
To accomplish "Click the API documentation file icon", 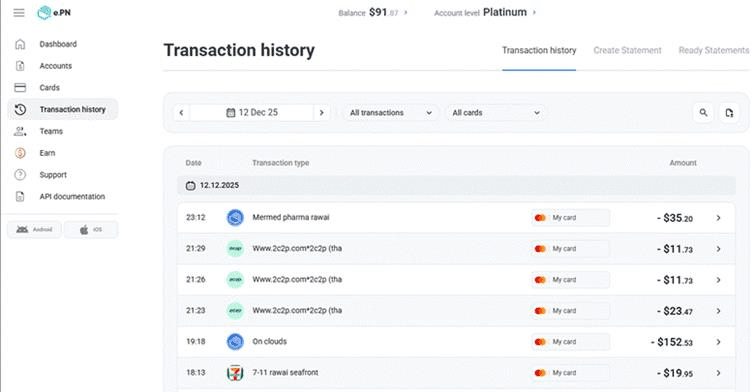I will 20,196.
